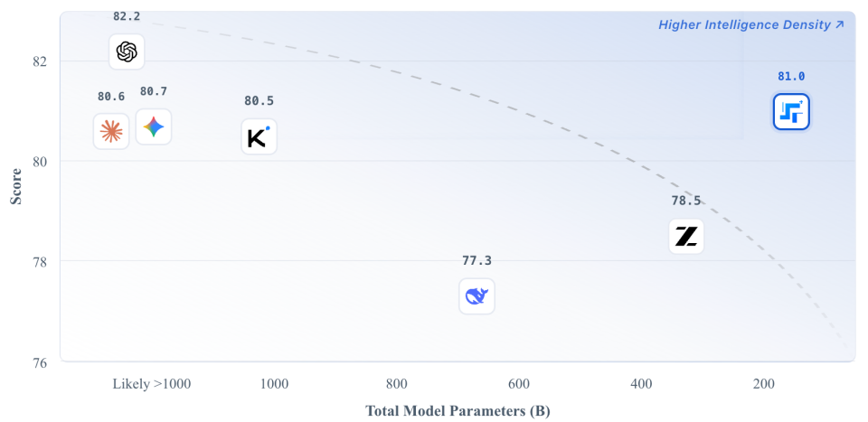
Task: Select the 600 tick on the x-axis
Action: pyautogui.click(x=518, y=384)
